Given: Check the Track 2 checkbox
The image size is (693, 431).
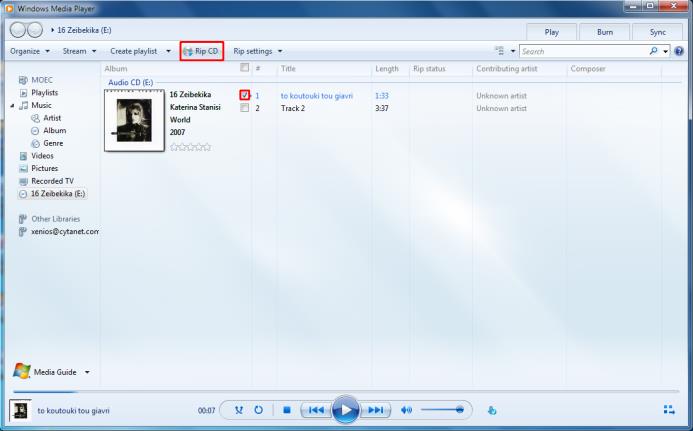Looking at the screenshot, I should 244,108.
